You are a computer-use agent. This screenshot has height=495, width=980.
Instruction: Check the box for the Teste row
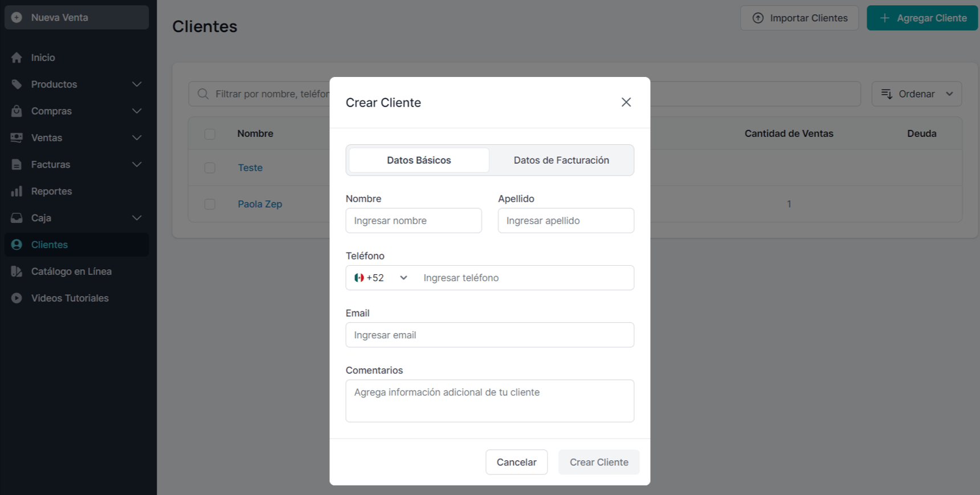pos(210,168)
